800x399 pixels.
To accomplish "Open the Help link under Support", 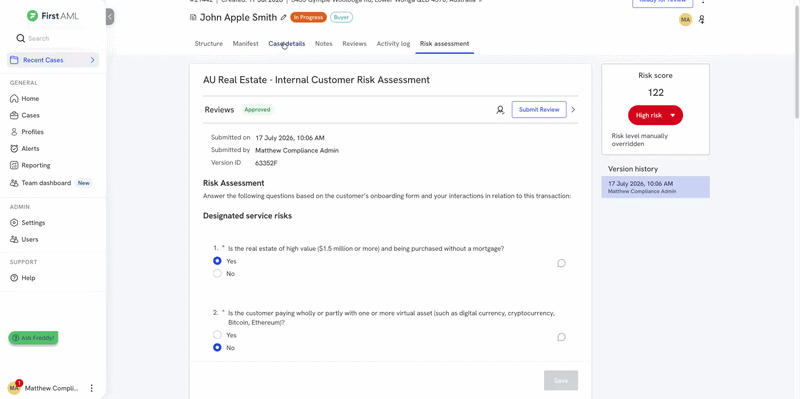I will tap(28, 278).
